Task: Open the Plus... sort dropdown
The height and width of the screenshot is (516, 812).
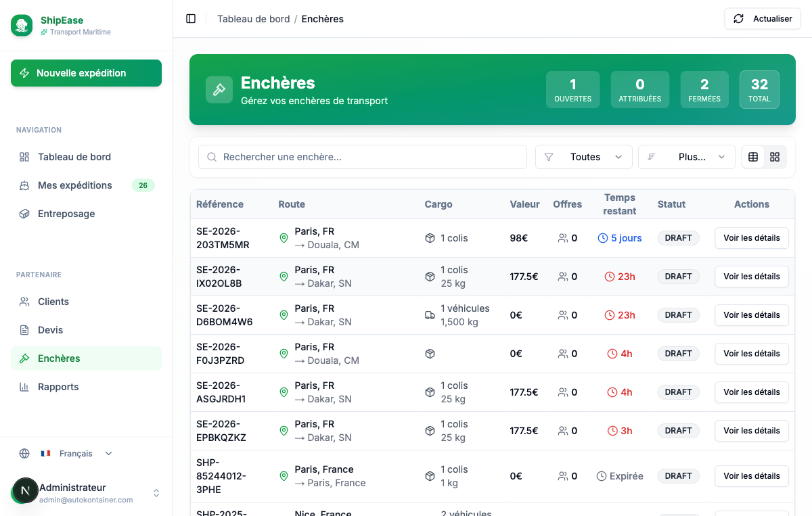Action: [687, 157]
